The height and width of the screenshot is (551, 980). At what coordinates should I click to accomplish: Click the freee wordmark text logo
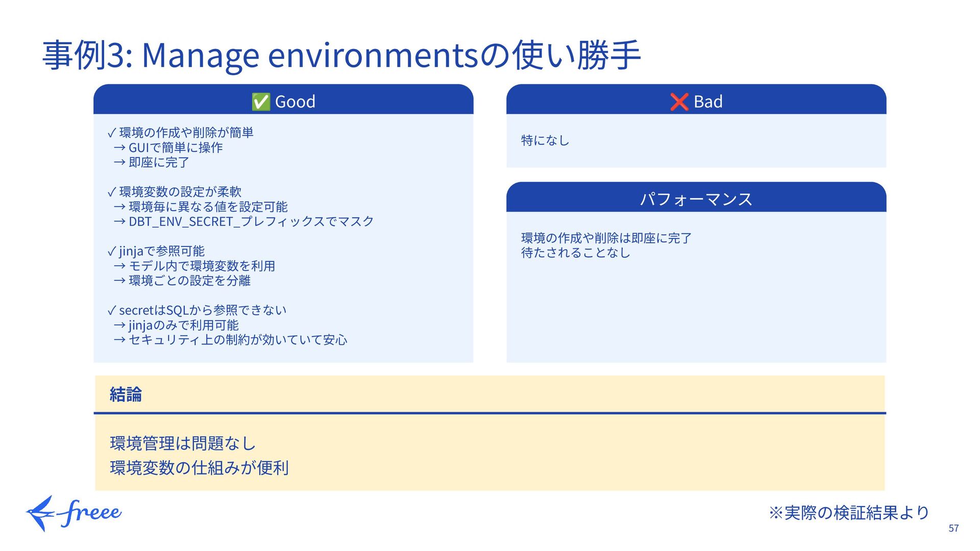pyautogui.click(x=92, y=513)
